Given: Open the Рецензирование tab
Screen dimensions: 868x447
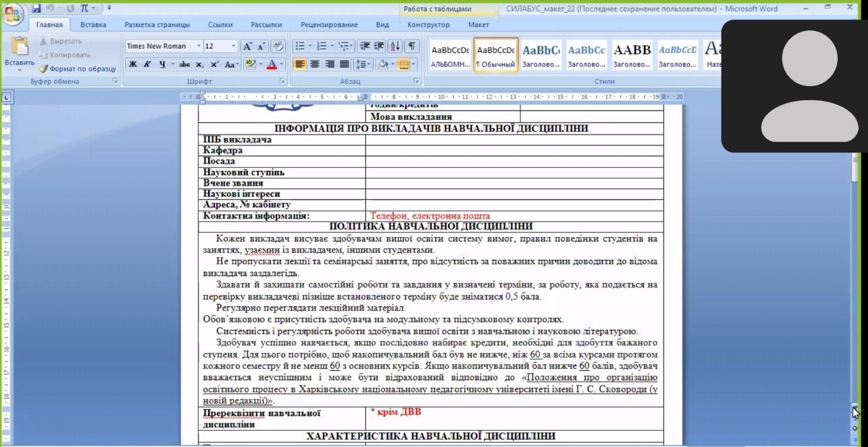Looking at the screenshot, I should click(x=330, y=25).
